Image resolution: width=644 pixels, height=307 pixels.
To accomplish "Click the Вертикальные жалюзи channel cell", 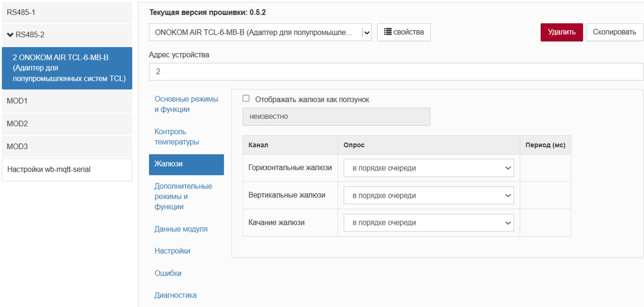I will (290, 195).
